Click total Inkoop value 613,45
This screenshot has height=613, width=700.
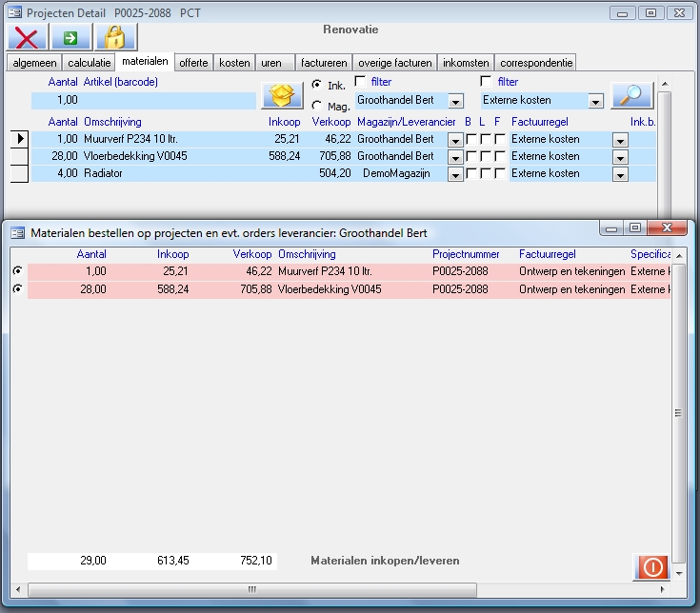point(173,561)
